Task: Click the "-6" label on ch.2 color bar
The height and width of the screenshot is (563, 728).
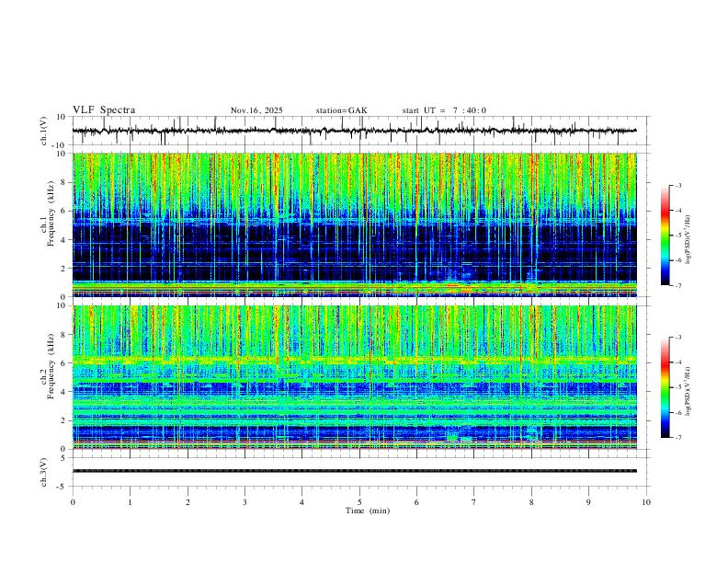Action: point(677,412)
